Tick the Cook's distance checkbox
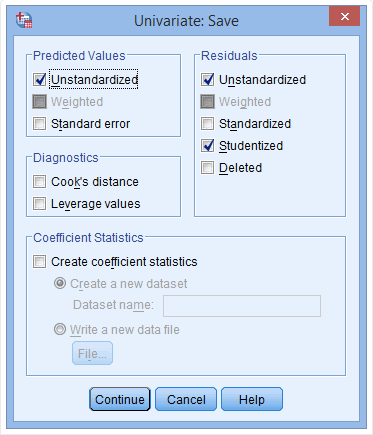The image size is (373, 435). click(40, 182)
